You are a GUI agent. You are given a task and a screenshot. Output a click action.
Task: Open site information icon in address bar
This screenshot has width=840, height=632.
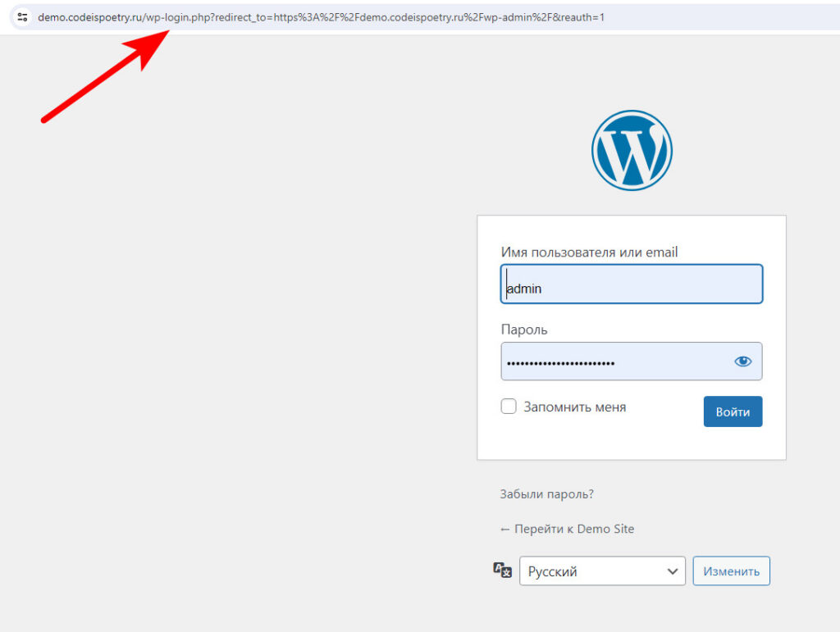coord(22,17)
